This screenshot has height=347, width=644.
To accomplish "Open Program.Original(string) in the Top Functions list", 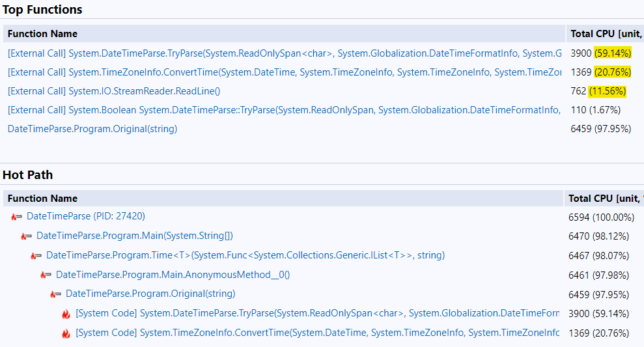I will click(x=92, y=129).
